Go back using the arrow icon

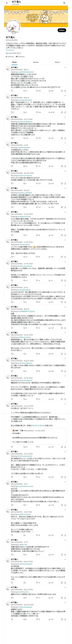point(7,3)
